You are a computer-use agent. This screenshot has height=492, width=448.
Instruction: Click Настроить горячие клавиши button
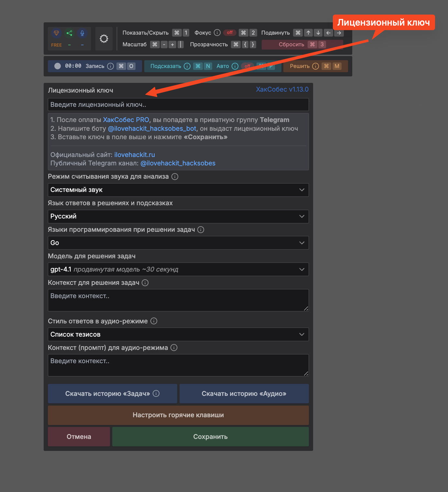pyautogui.click(x=178, y=415)
